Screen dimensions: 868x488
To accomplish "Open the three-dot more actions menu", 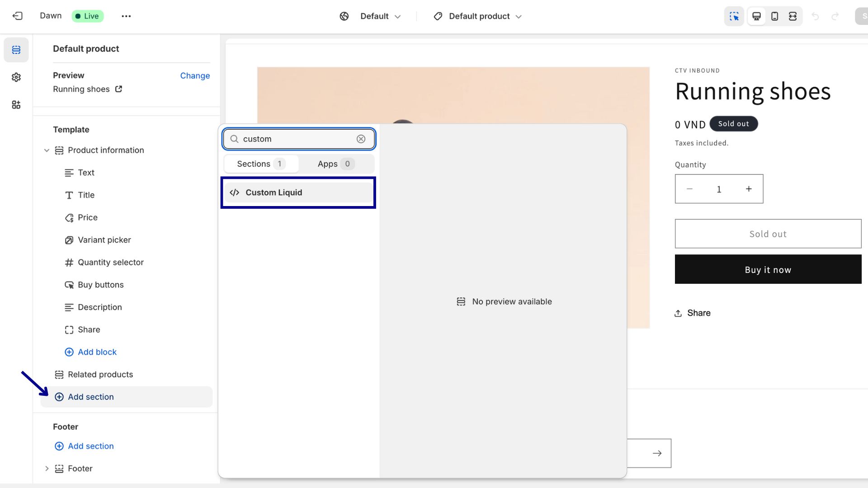I will tap(126, 16).
